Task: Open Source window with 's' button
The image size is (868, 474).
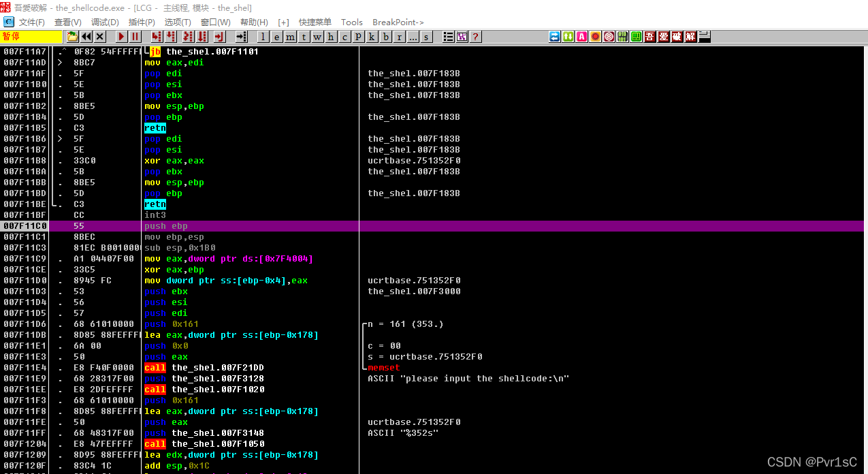Action: [x=427, y=37]
